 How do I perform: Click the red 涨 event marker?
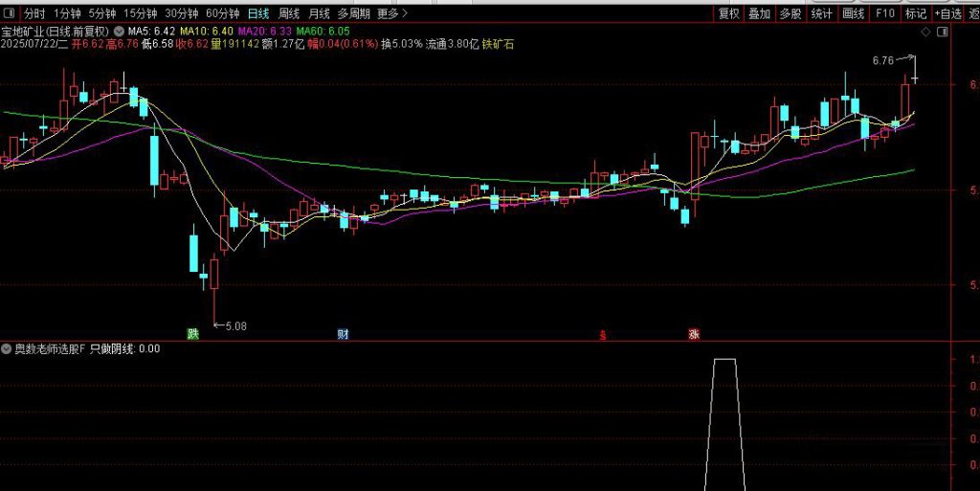693,334
